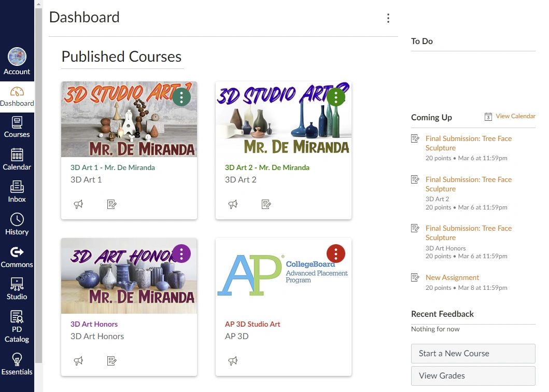Image resolution: width=549 pixels, height=392 pixels.
Task: Click assignment icon beside 3D Art Honors item
Action: pyautogui.click(x=415, y=228)
